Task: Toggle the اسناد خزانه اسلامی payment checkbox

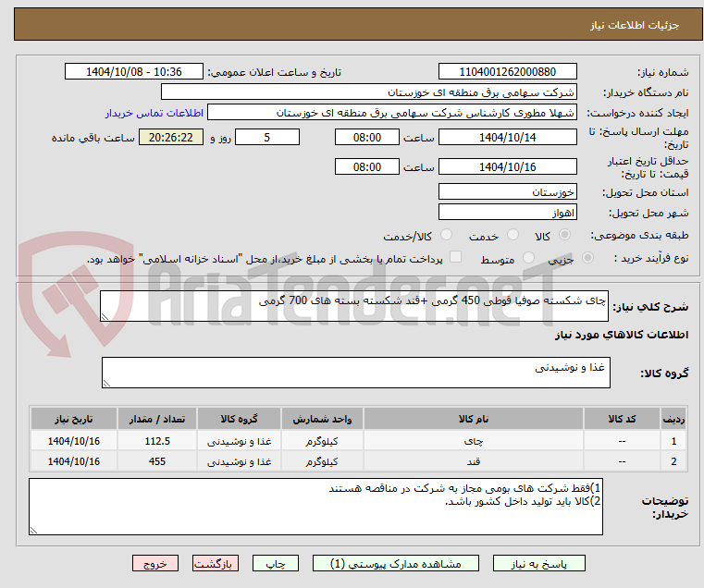Action: click(455, 257)
